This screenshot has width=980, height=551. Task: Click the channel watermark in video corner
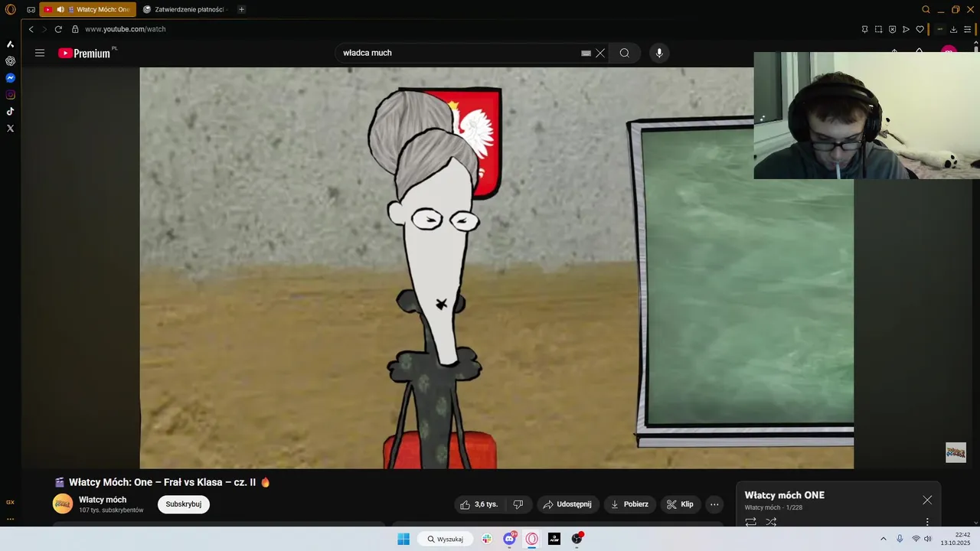(955, 452)
